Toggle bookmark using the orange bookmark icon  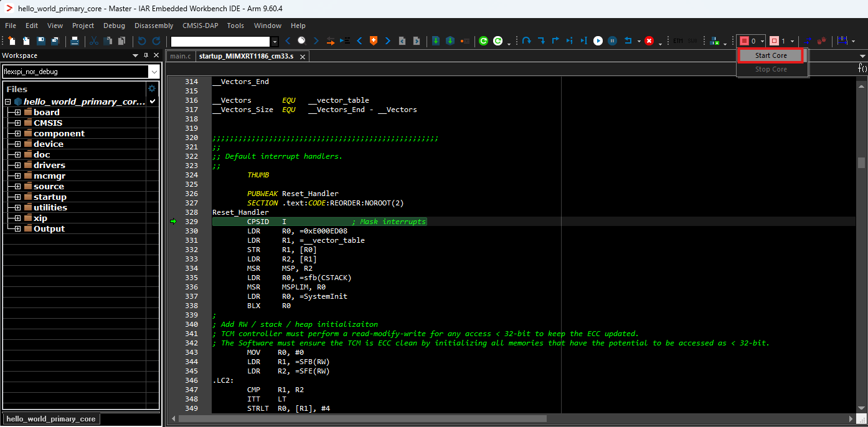tap(374, 41)
